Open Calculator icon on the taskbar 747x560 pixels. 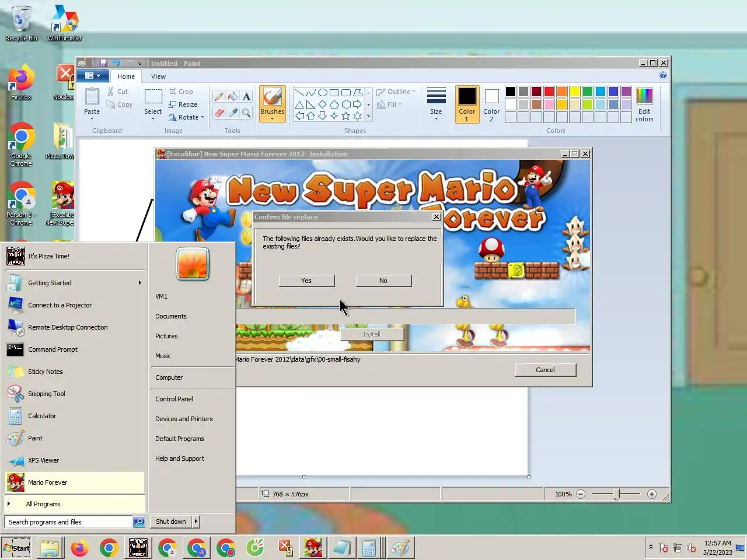coord(369,548)
